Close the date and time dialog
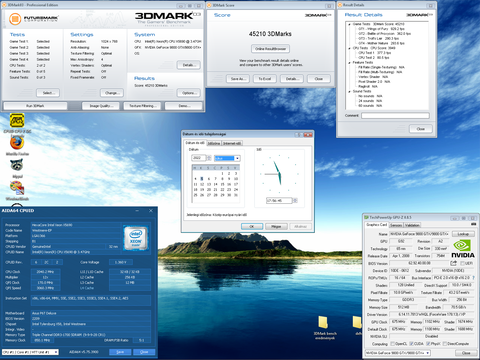 coord(308,134)
